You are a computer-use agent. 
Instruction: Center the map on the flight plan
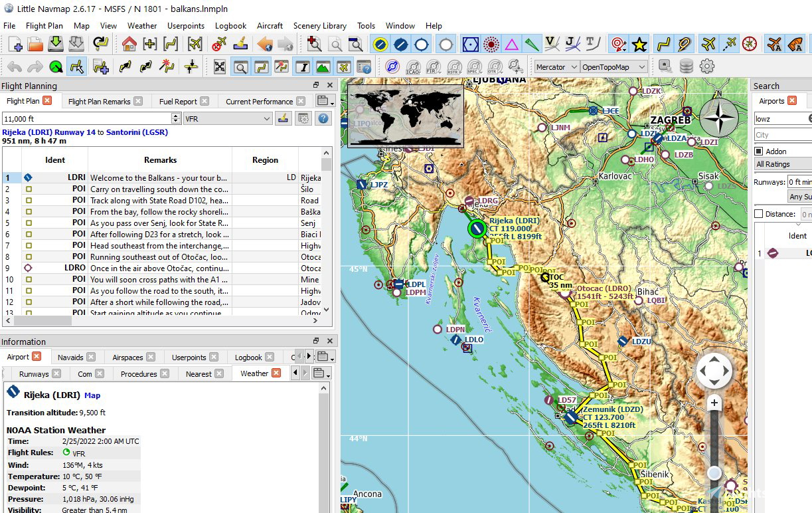point(171,45)
